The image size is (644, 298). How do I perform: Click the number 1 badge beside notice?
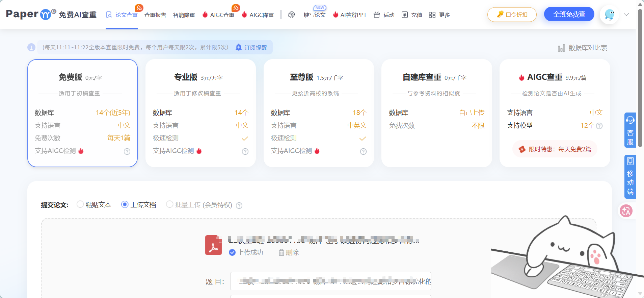[x=31, y=47]
